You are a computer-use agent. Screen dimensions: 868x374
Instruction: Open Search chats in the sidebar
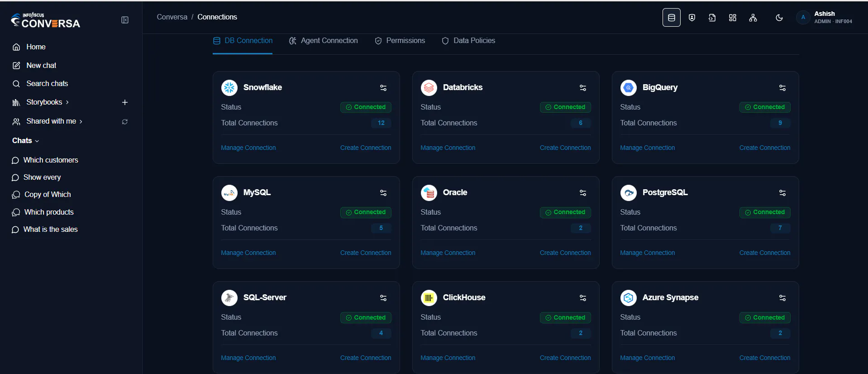(40, 84)
